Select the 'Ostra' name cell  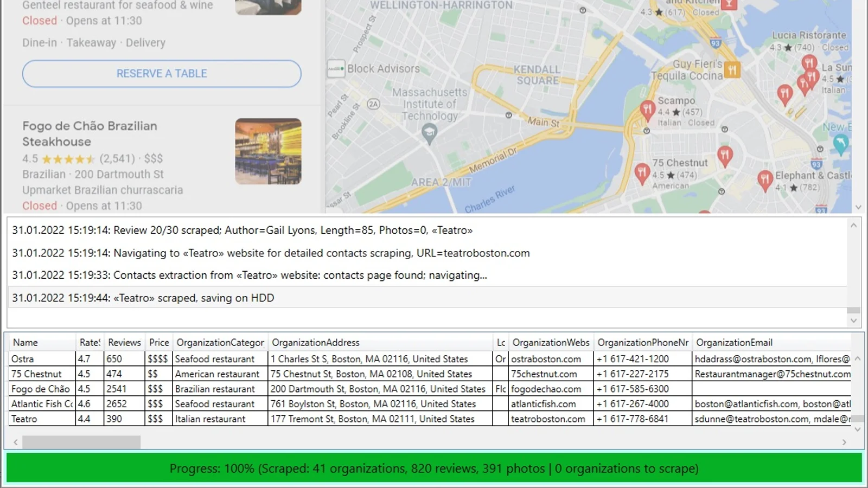click(42, 359)
